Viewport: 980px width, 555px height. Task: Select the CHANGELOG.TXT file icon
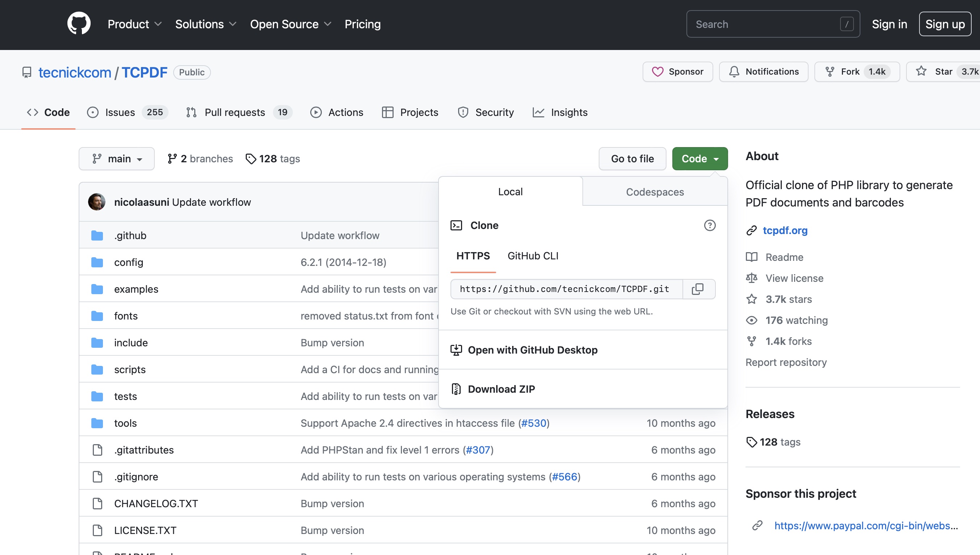[97, 504]
